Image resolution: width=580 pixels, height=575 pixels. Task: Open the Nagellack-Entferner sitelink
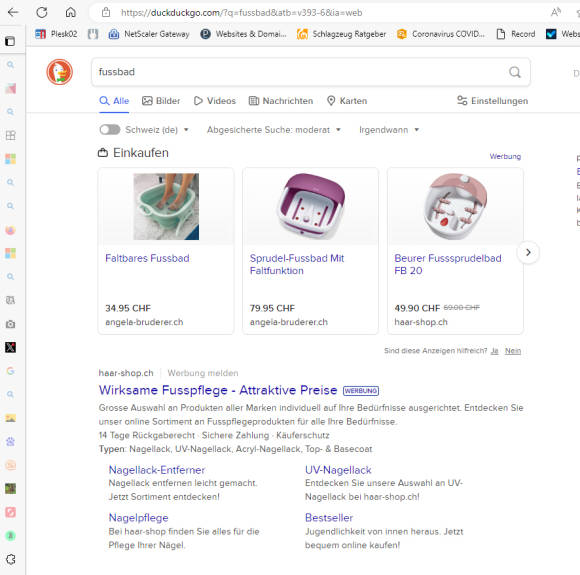click(157, 470)
